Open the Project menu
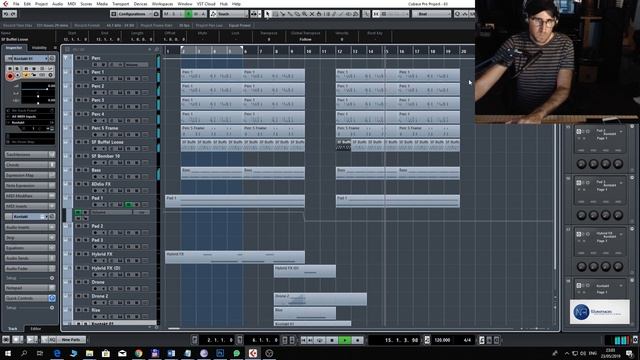The height and width of the screenshot is (360, 640). [x=41, y=4]
